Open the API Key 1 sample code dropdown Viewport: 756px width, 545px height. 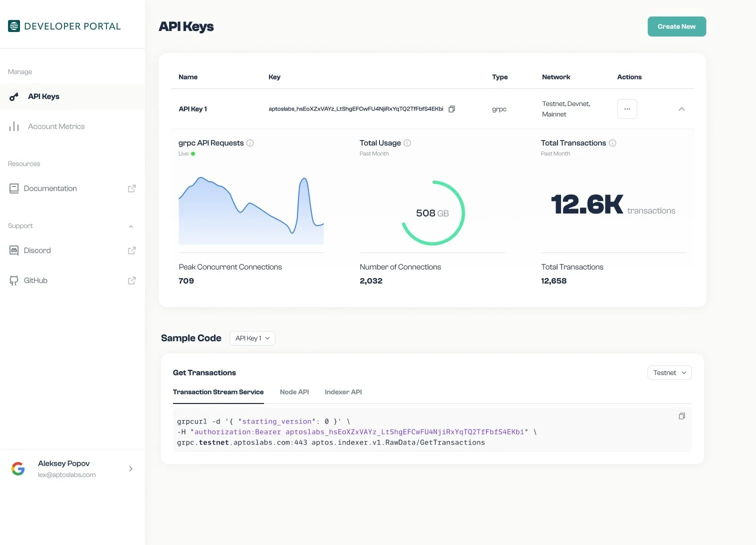(252, 338)
